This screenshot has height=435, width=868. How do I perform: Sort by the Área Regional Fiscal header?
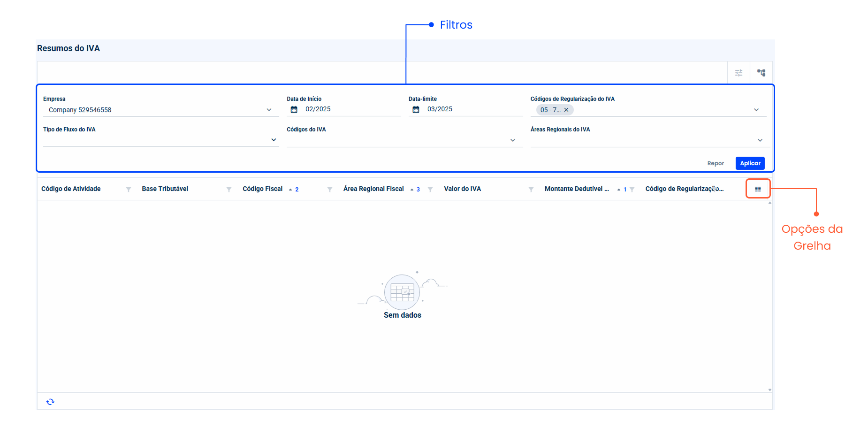pyautogui.click(x=373, y=189)
